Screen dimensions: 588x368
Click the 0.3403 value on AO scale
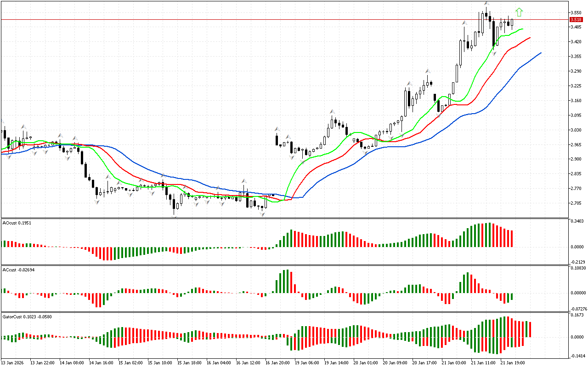point(576,221)
